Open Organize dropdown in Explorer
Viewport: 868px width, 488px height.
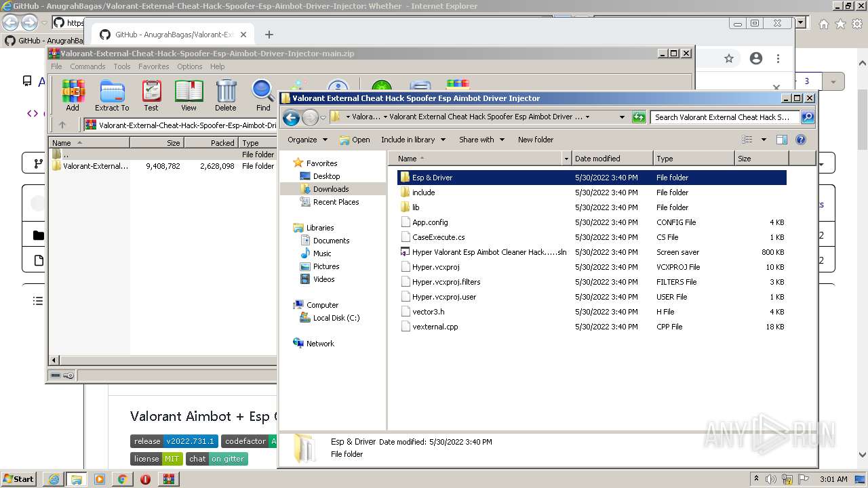click(x=307, y=140)
